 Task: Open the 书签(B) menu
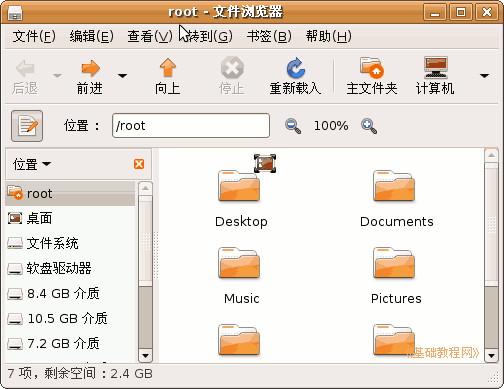coord(269,36)
